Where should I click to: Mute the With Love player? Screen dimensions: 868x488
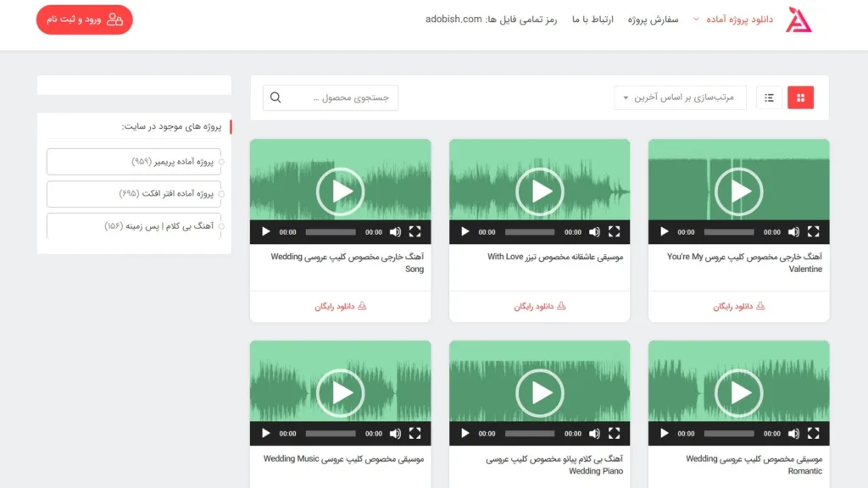[594, 232]
